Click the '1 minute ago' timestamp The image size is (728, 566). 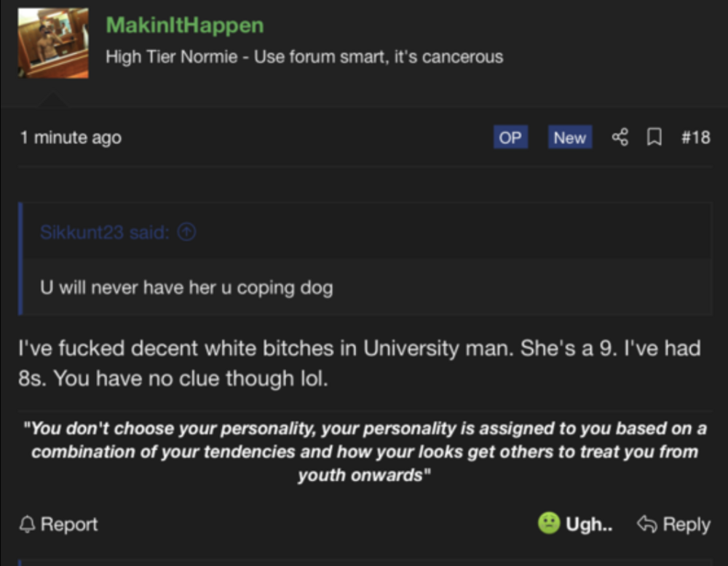click(71, 138)
